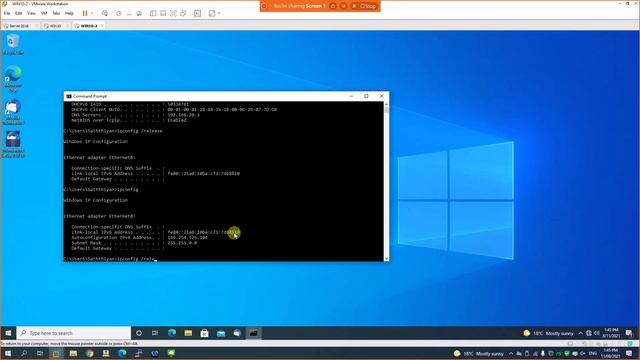Maximize the Command Prompt window
The height and width of the screenshot is (360, 640).
pyautogui.click(x=366, y=96)
